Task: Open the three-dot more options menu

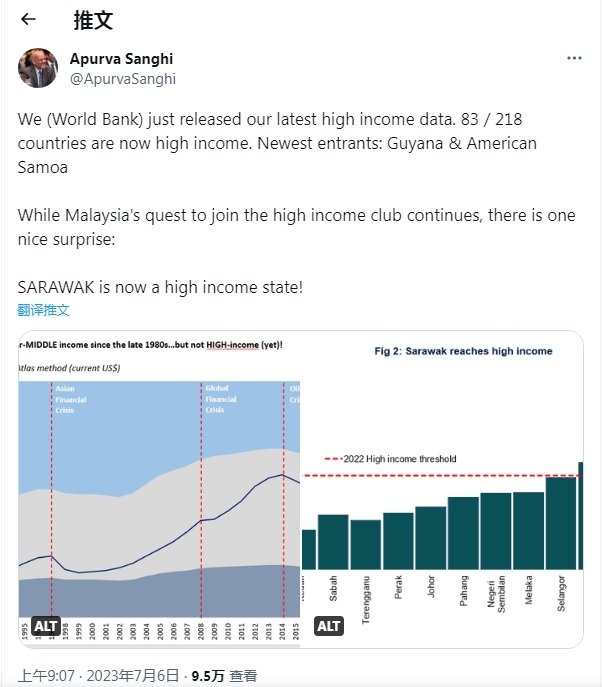Action: [x=574, y=59]
